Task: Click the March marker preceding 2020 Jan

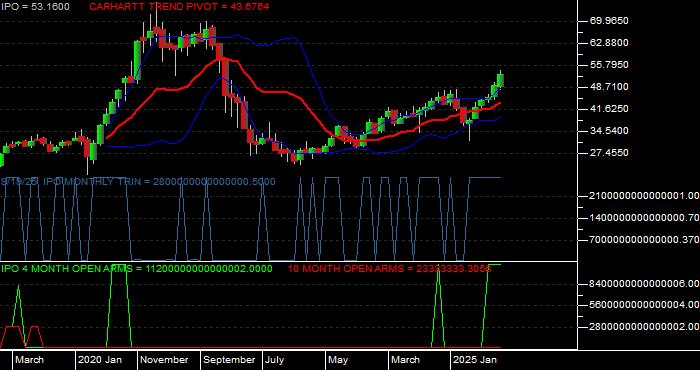Action: pyautogui.click(x=30, y=360)
